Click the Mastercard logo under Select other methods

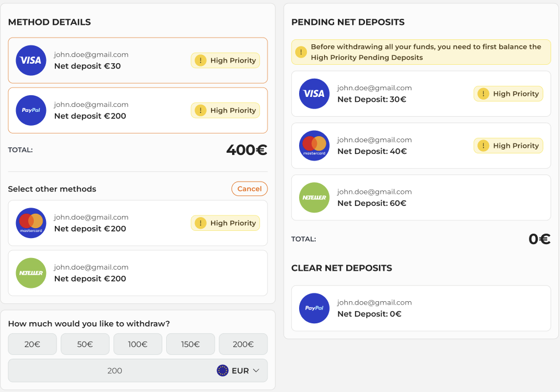pos(31,223)
